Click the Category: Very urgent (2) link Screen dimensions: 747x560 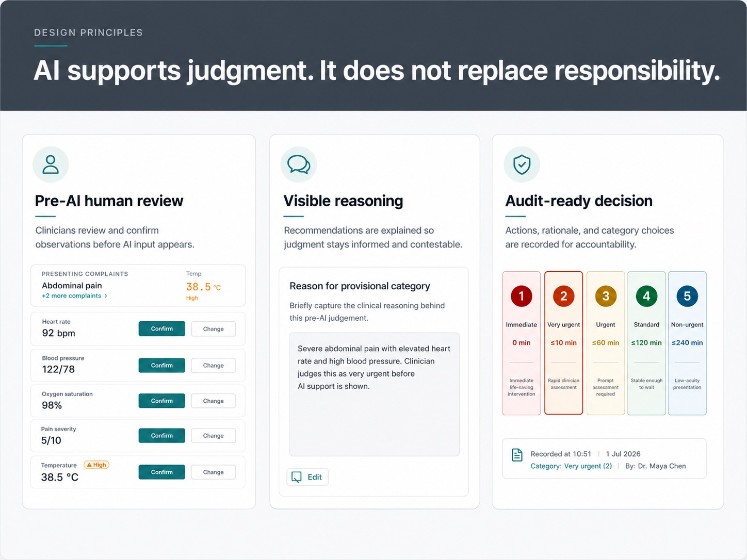[571, 466]
